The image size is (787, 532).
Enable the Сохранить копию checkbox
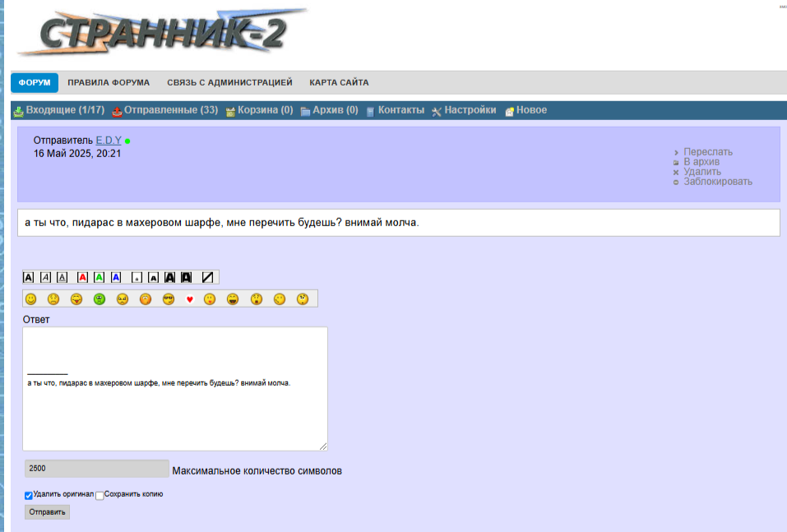(100, 495)
